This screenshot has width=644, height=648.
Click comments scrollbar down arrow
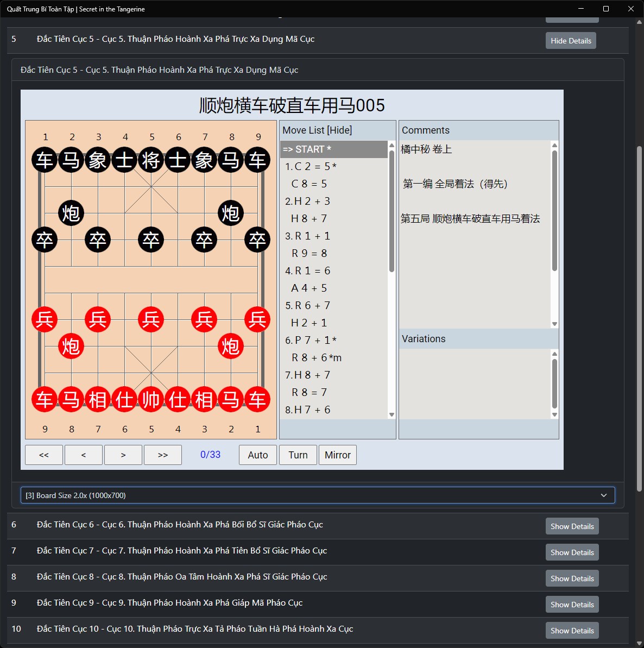tap(555, 324)
